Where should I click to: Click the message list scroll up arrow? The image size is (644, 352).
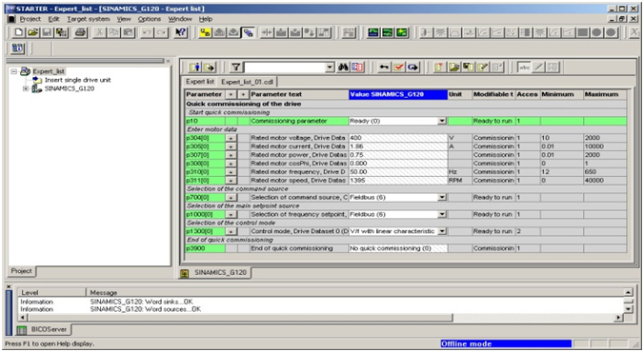pyautogui.click(x=628, y=292)
